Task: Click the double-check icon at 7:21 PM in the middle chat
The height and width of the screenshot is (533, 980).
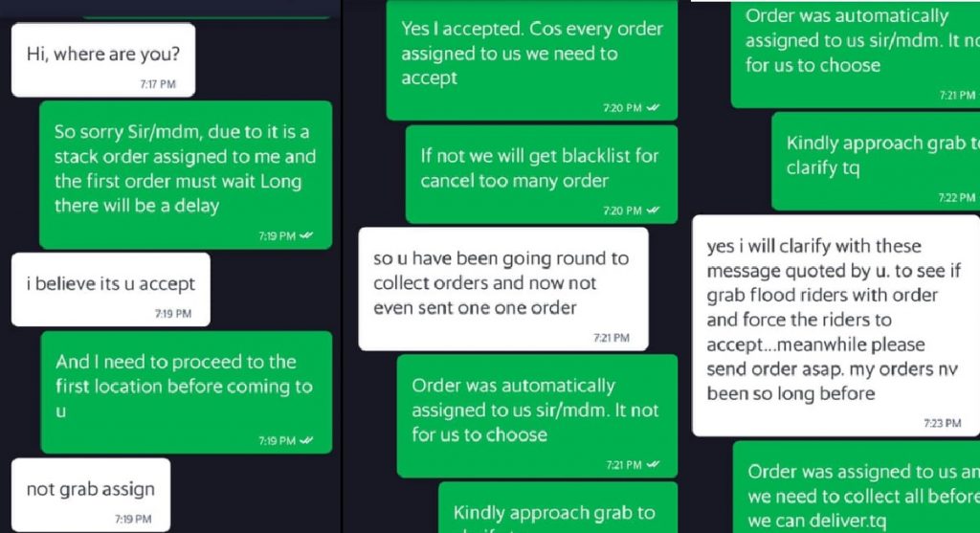Action: pos(653,464)
